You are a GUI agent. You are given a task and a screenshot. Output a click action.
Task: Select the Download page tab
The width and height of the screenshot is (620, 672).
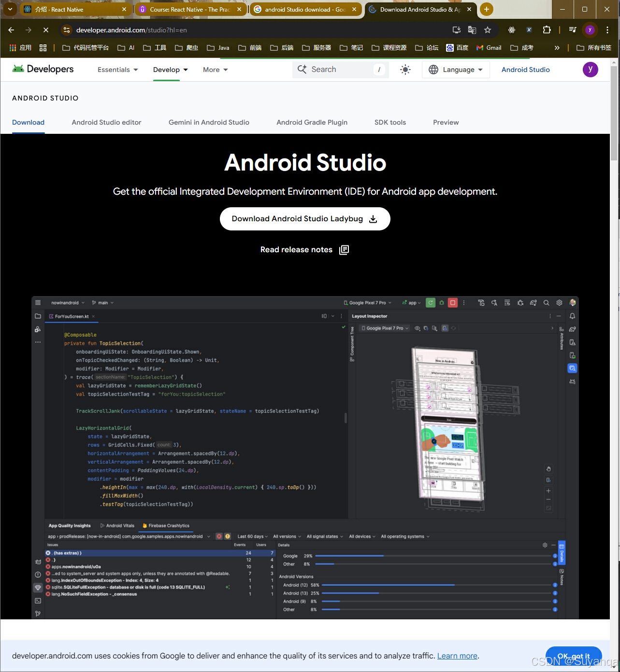[x=28, y=122]
